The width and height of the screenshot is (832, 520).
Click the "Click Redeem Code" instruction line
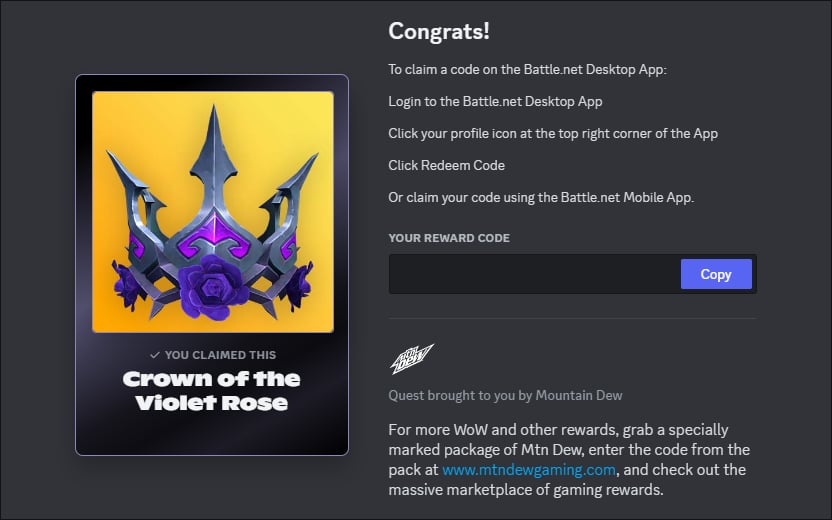pos(446,165)
